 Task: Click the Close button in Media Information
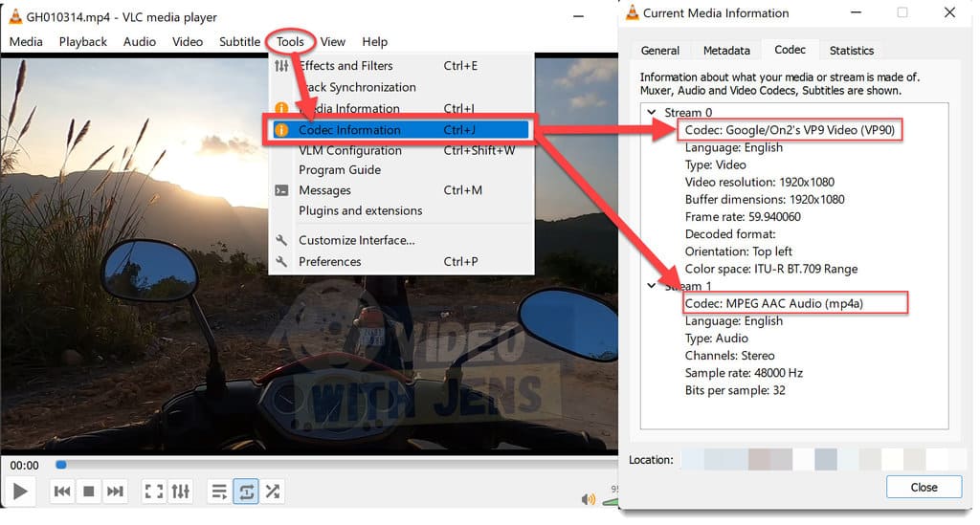(x=924, y=488)
